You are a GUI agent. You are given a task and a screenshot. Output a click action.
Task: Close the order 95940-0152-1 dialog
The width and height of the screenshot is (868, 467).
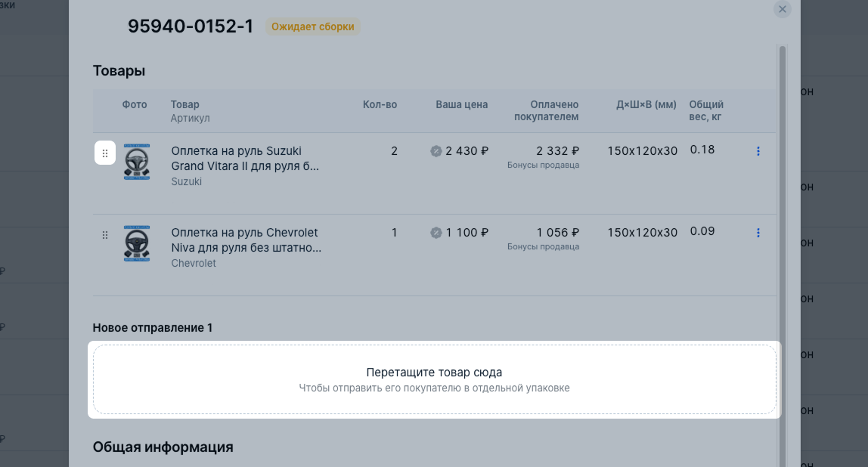pyautogui.click(x=783, y=9)
